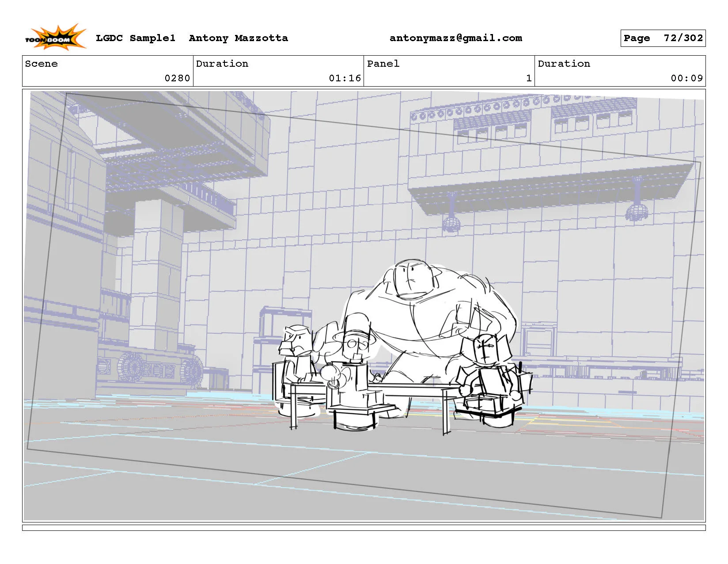Click the email antonymazz@gmail.com
Screen dimensions: 728x564
pos(455,38)
